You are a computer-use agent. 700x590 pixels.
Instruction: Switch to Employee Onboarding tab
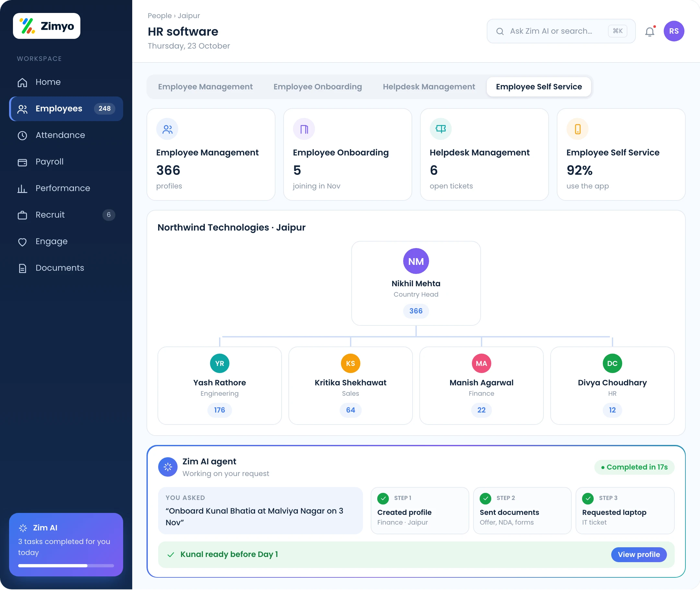tap(318, 87)
